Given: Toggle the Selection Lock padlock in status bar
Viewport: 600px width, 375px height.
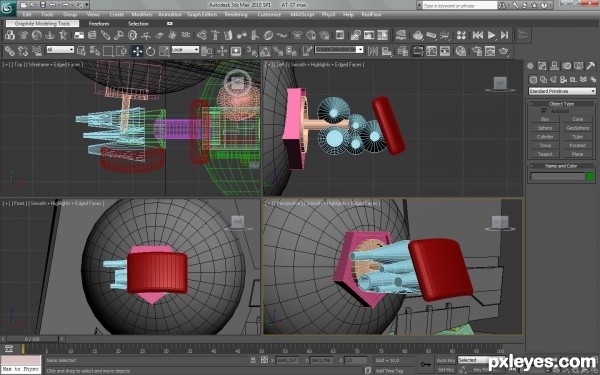Looking at the screenshot, I should 253,360.
